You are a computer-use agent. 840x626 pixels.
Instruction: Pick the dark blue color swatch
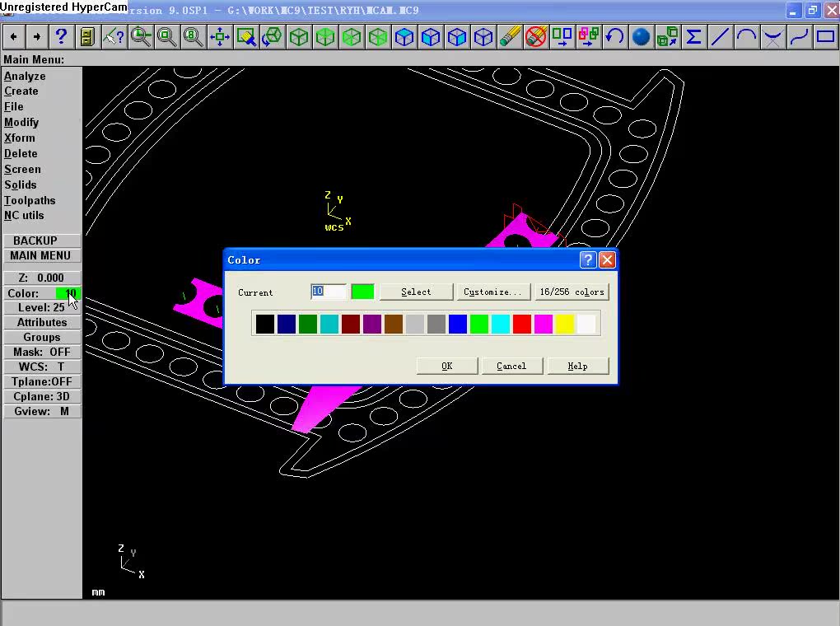click(x=287, y=325)
